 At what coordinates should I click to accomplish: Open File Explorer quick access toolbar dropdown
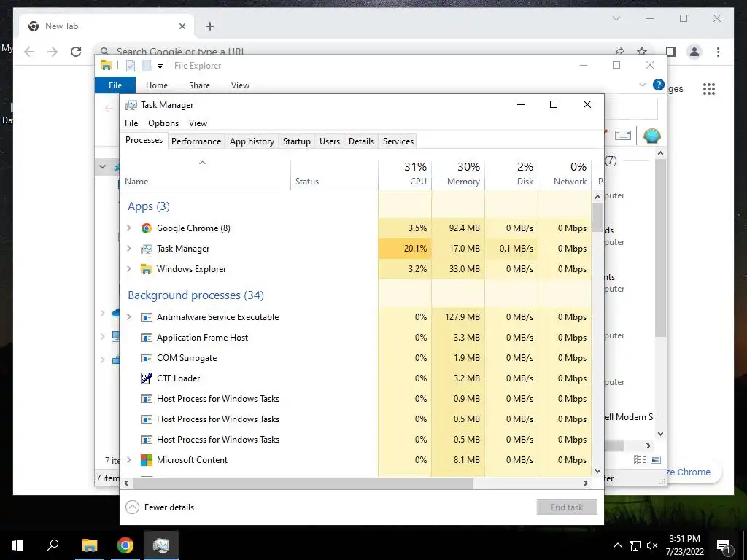click(x=160, y=66)
